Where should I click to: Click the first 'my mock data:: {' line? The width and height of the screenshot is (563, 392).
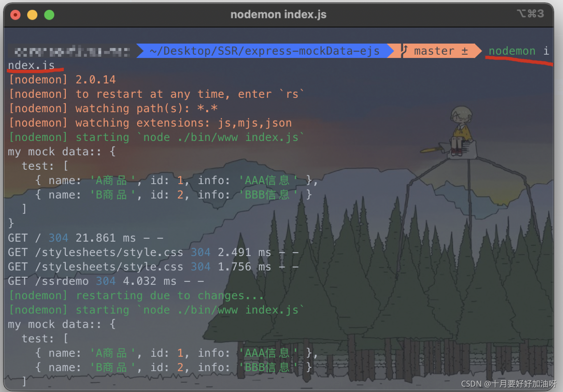(x=62, y=152)
